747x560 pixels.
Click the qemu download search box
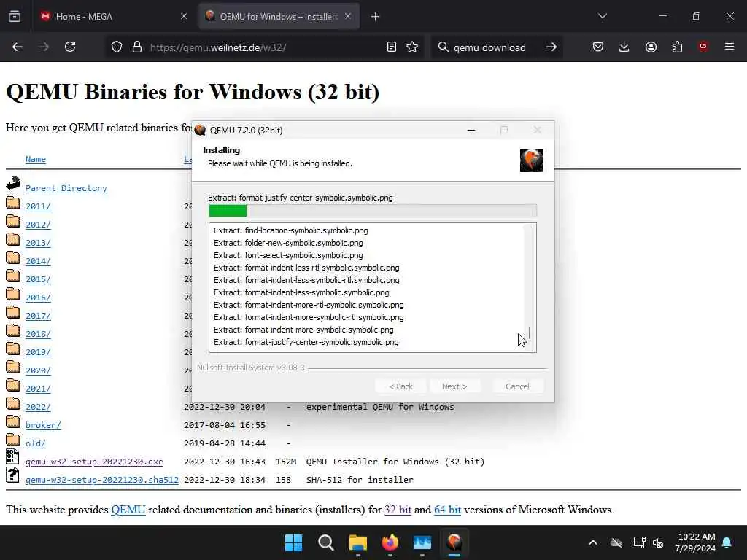click(491, 47)
